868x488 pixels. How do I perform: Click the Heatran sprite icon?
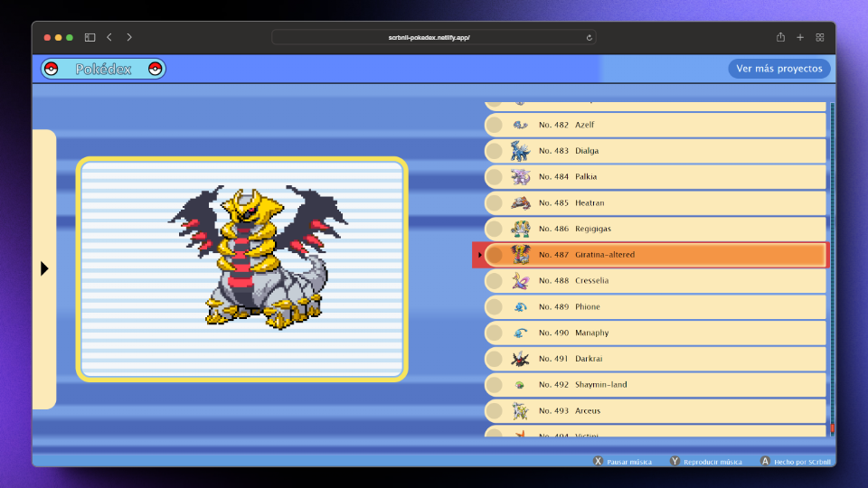(x=520, y=203)
